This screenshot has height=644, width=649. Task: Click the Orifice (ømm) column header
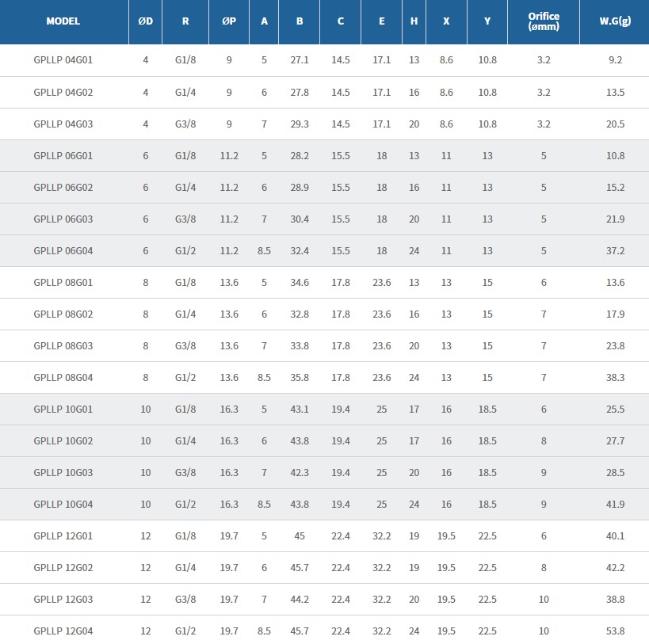(x=544, y=21)
